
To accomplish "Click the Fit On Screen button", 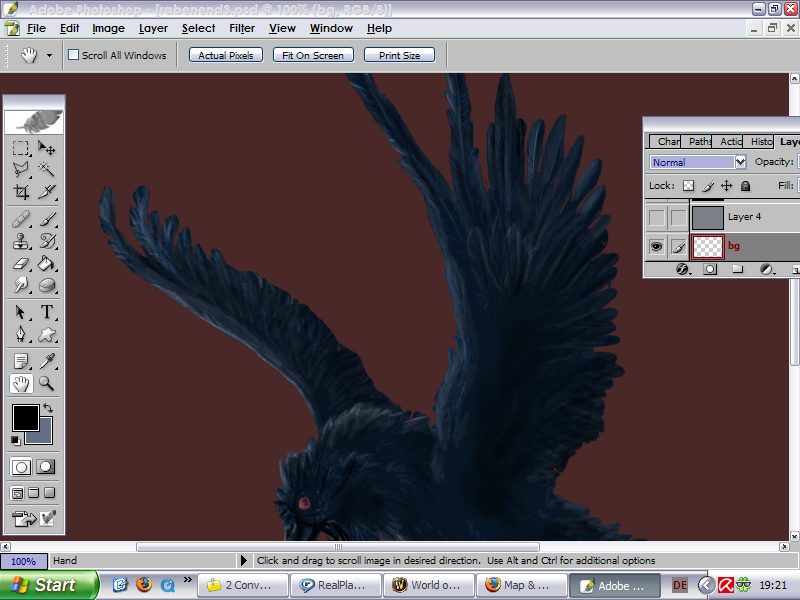I will (x=313, y=55).
